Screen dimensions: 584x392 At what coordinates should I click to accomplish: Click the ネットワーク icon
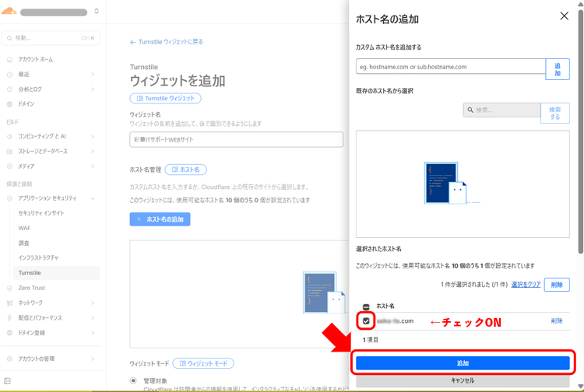point(9,303)
